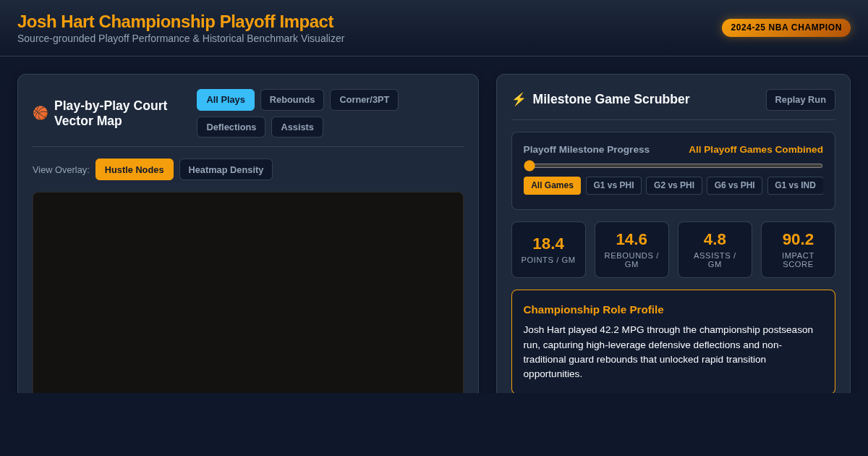Click the lightning bolt icon beside Milestone Game Scrubber

tap(519, 99)
